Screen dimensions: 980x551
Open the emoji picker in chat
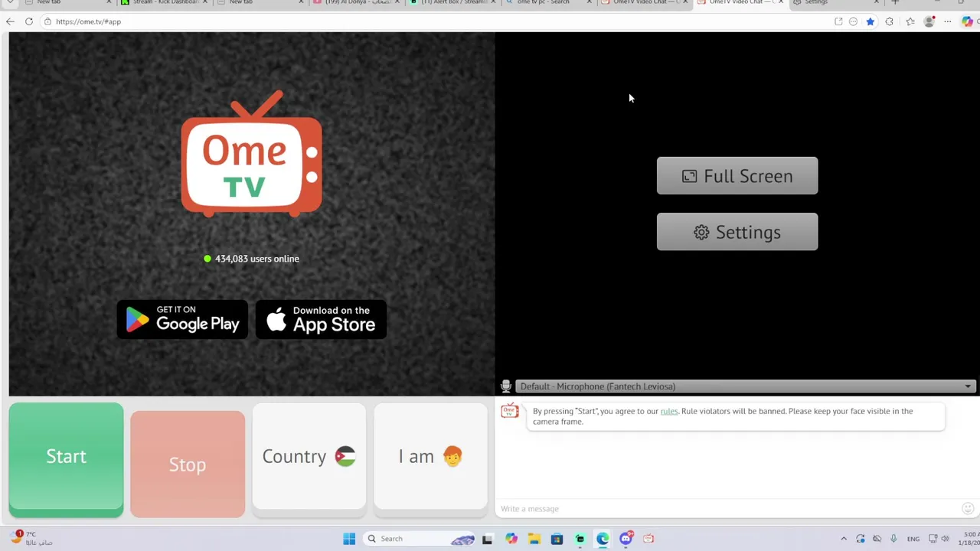968,509
